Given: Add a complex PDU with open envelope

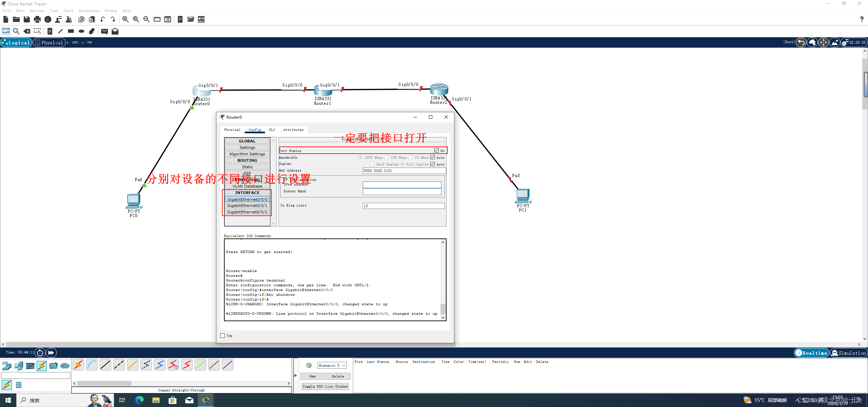Looking at the screenshot, I should (115, 31).
